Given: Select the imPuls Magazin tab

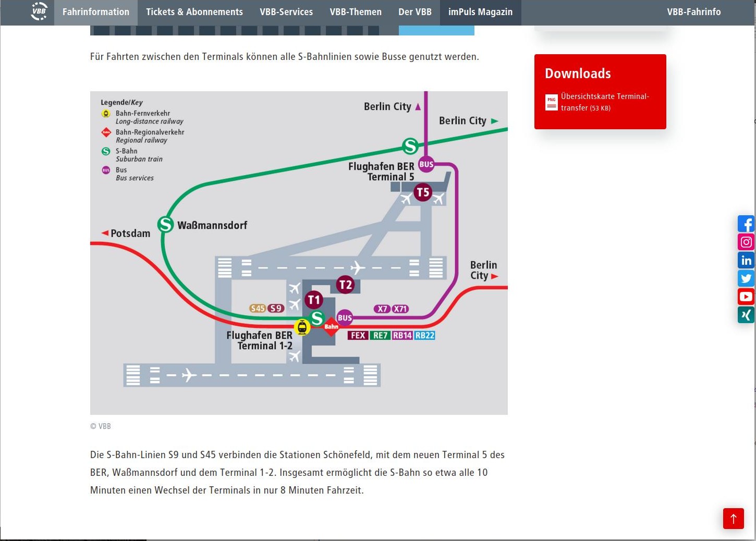Looking at the screenshot, I should tap(480, 12).
